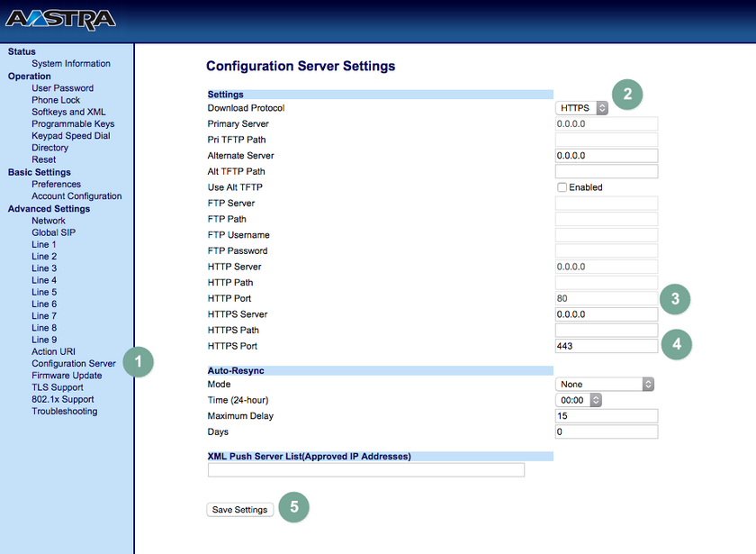The height and width of the screenshot is (554, 756).
Task: Click Save Settings
Action: (239, 509)
